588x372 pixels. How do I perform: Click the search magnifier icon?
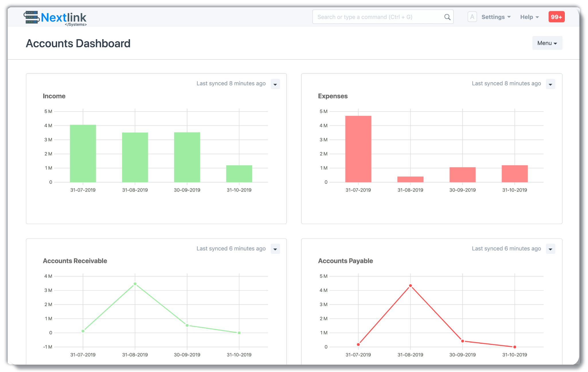[x=447, y=17]
